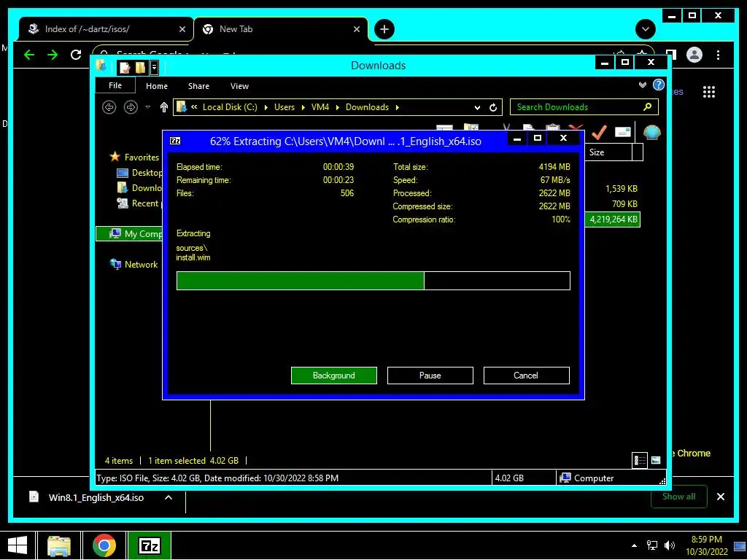Click the Size column header

(608, 152)
